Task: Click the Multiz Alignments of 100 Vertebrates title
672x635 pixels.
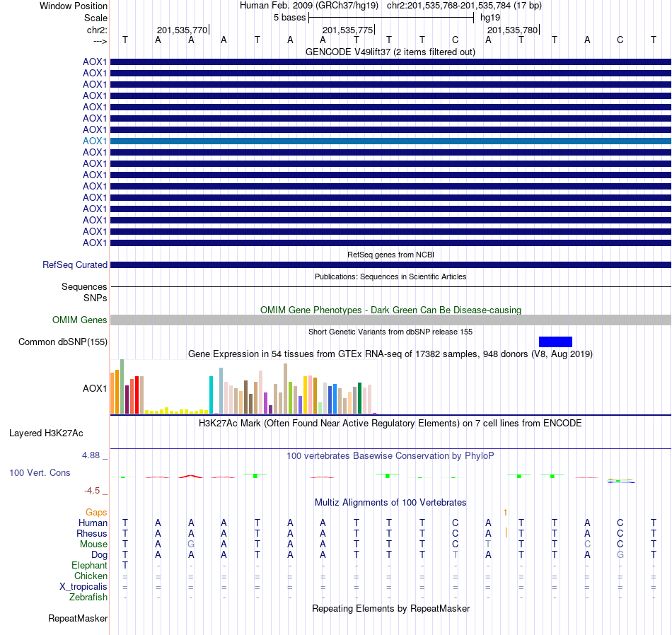Action: (x=390, y=502)
